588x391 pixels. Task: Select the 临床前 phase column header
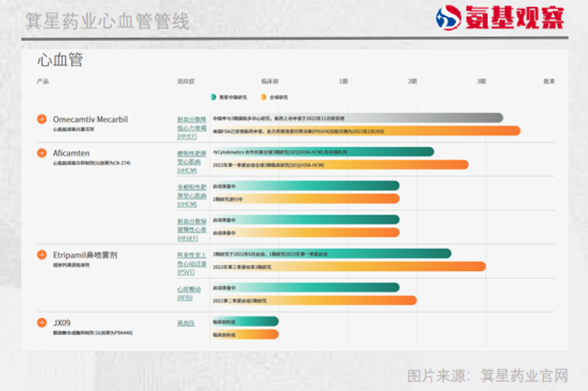[x=269, y=81]
